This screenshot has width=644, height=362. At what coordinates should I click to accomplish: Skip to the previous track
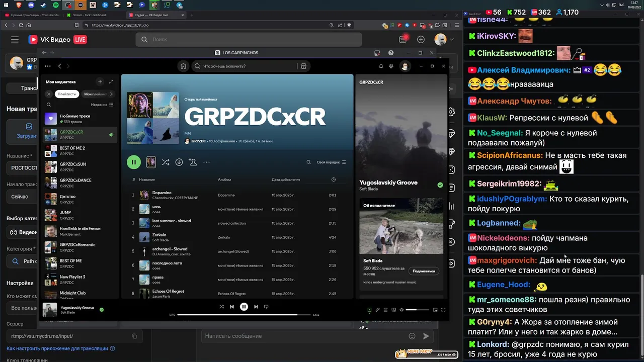coord(232,307)
